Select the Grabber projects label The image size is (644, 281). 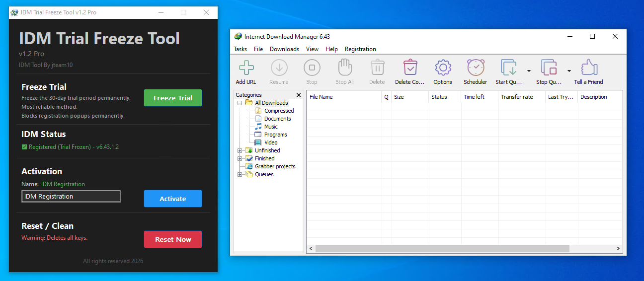[275, 166]
